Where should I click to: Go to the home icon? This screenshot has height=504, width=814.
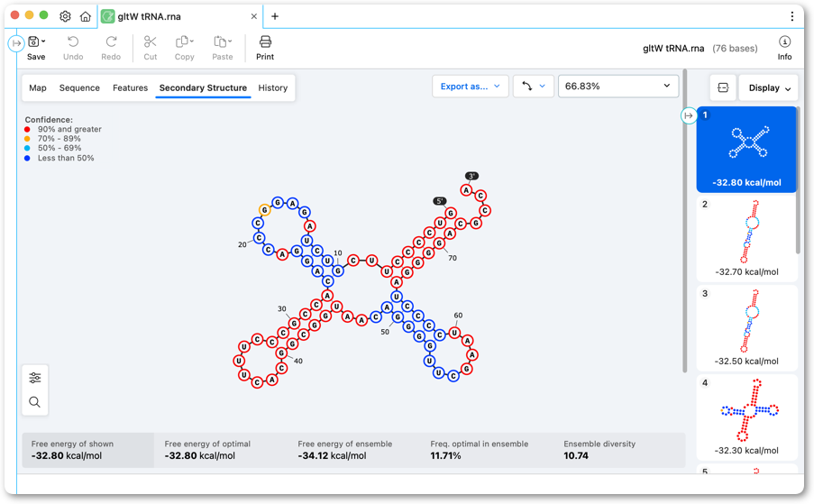click(x=85, y=16)
